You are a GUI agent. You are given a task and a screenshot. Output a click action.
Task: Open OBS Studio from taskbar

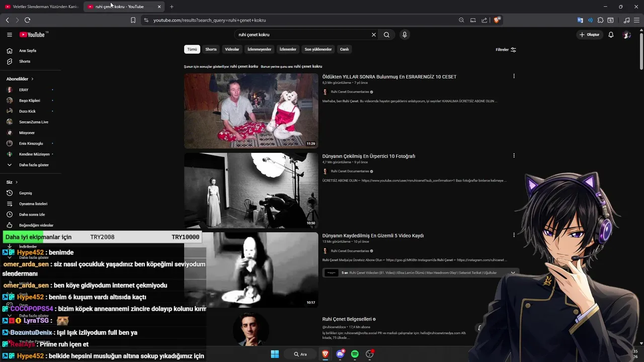pyautogui.click(x=370, y=354)
